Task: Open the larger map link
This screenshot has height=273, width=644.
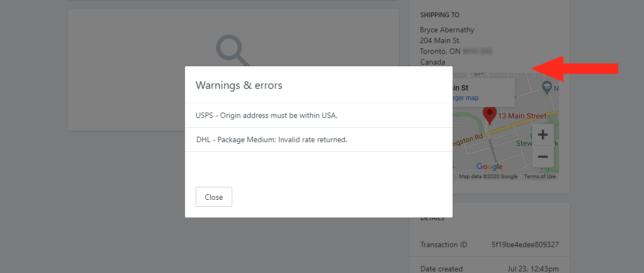Action: [x=466, y=98]
